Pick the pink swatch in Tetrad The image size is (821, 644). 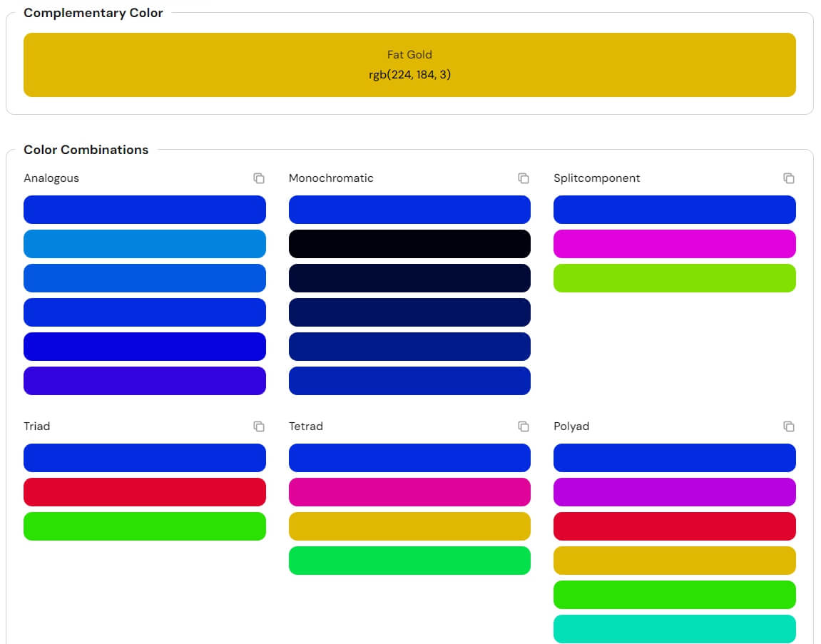[x=409, y=492]
